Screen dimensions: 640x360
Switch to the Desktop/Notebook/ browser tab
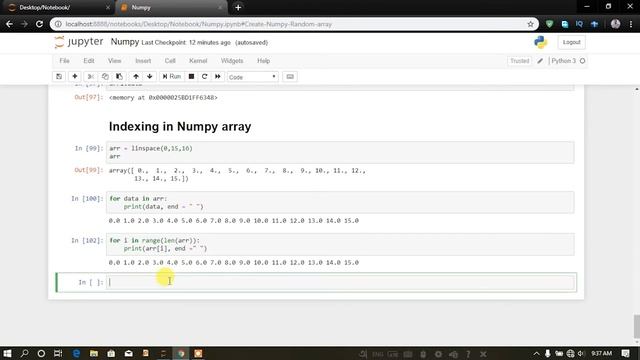(x=57, y=7)
